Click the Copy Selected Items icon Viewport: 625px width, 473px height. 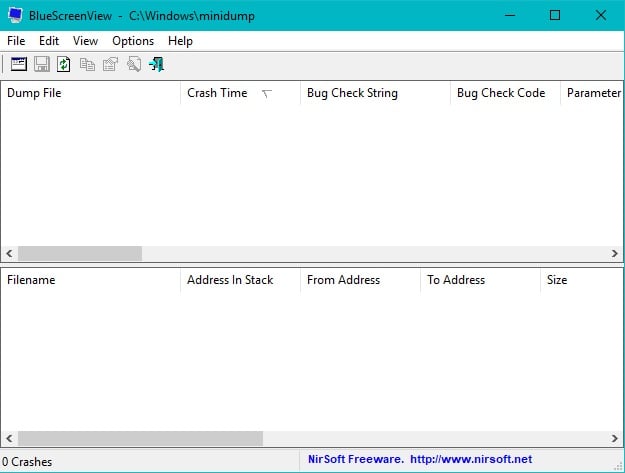tap(87, 64)
